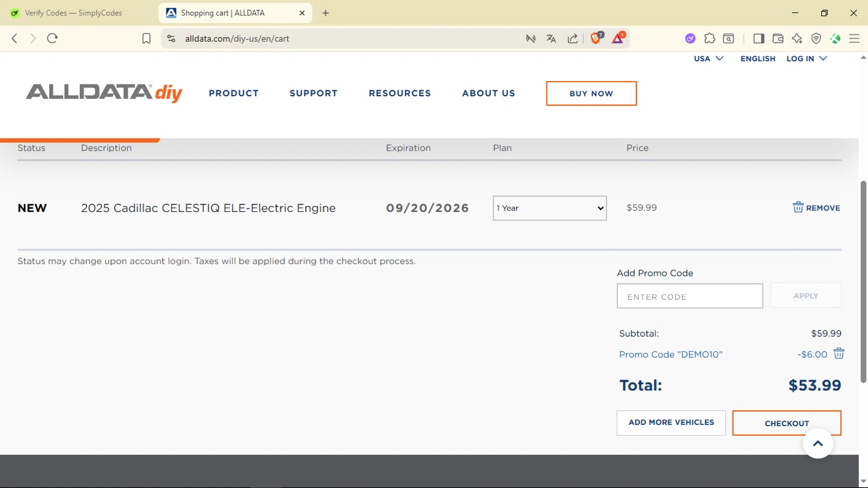Click the -$6.00 discount amount
The height and width of the screenshot is (488, 868).
[x=812, y=354]
